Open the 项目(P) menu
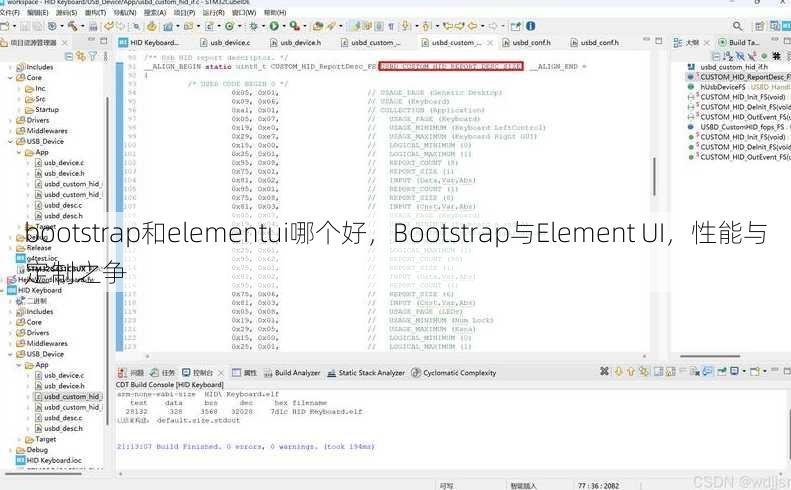The image size is (791, 490). tap(184, 12)
